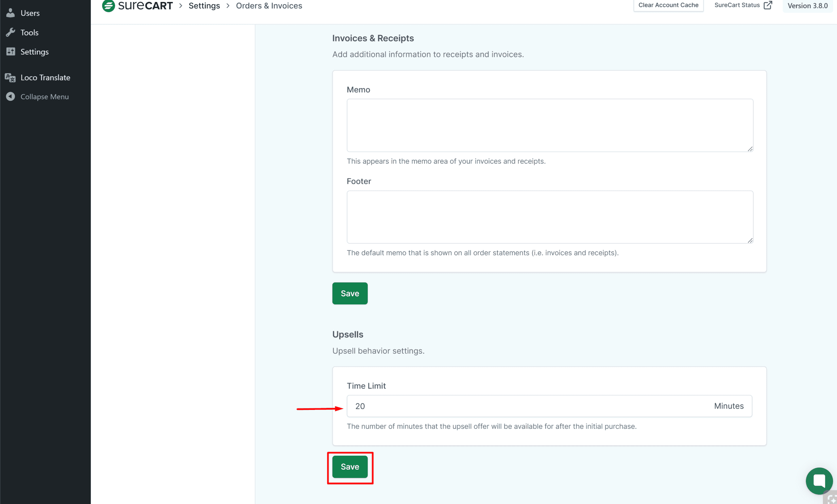Viewport: 837px width, 504px height.
Task: Click the Collapse Menu arrow icon
Action: tap(10, 97)
